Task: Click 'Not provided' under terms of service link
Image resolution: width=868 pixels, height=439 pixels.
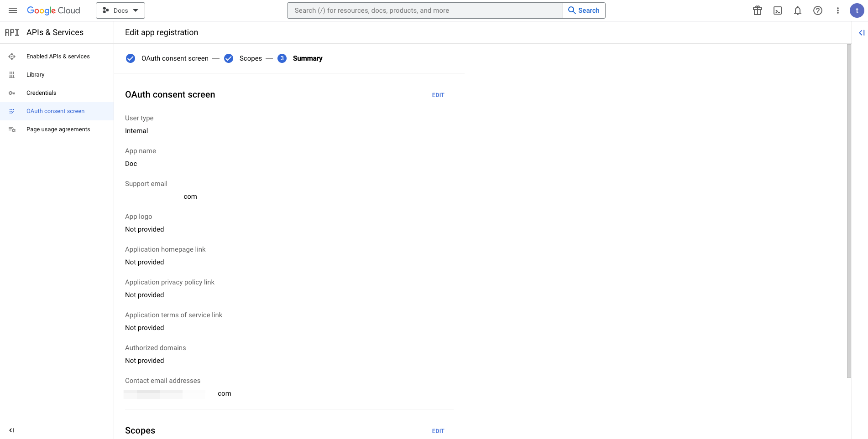Action: click(144, 328)
